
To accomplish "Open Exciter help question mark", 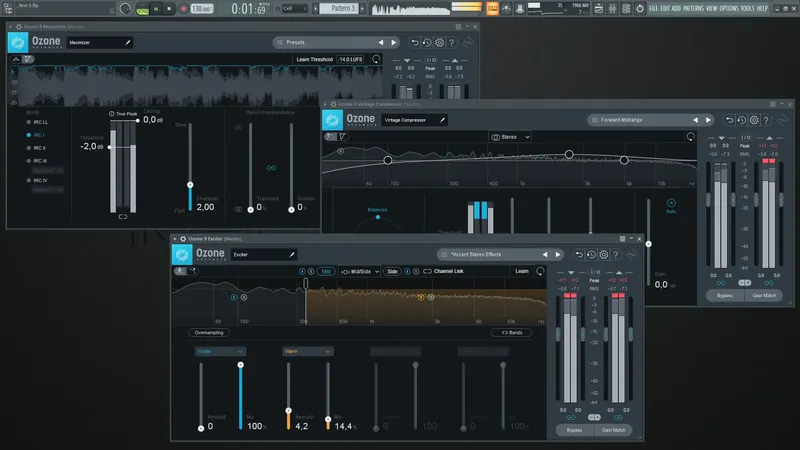I will pyautogui.click(x=616, y=255).
